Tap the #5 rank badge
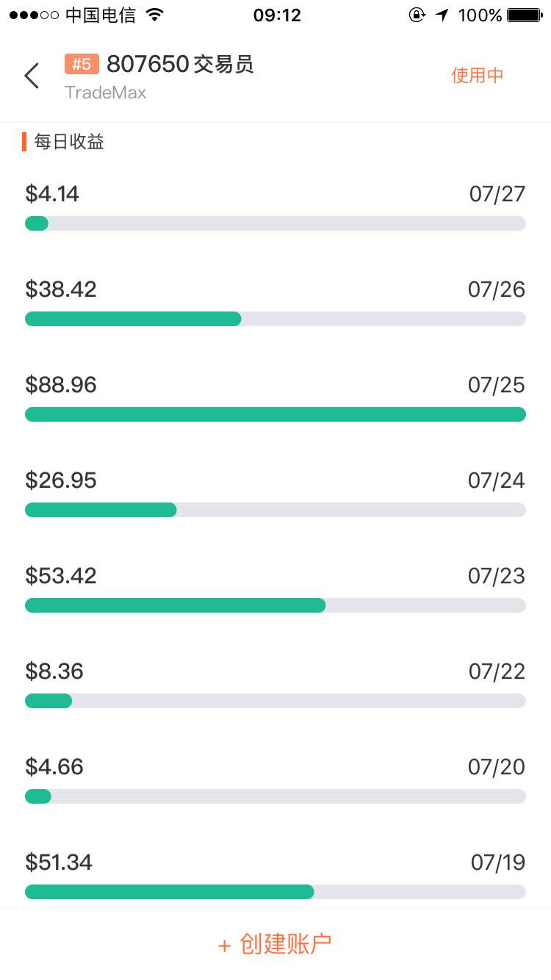This screenshot has height=980, width=551. [82, 65]
